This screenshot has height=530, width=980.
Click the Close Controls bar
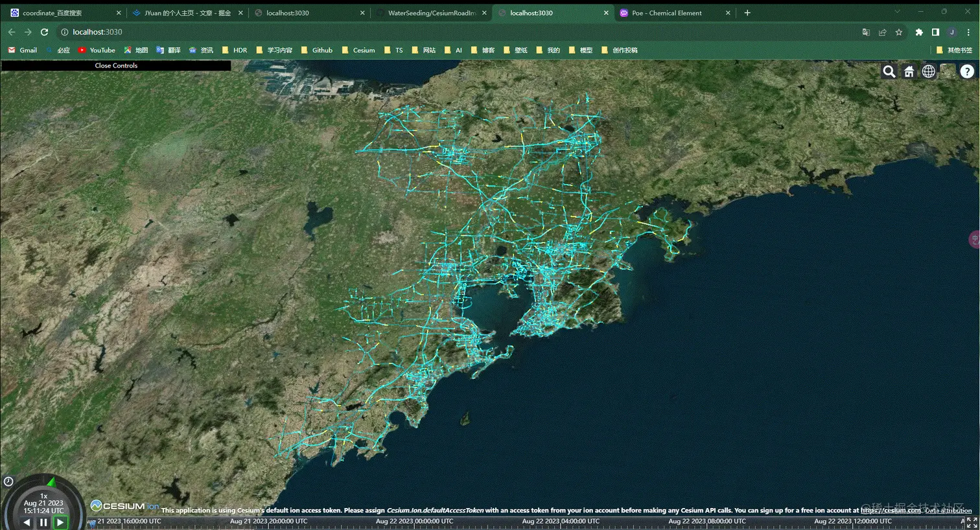(x=116, y=65)
